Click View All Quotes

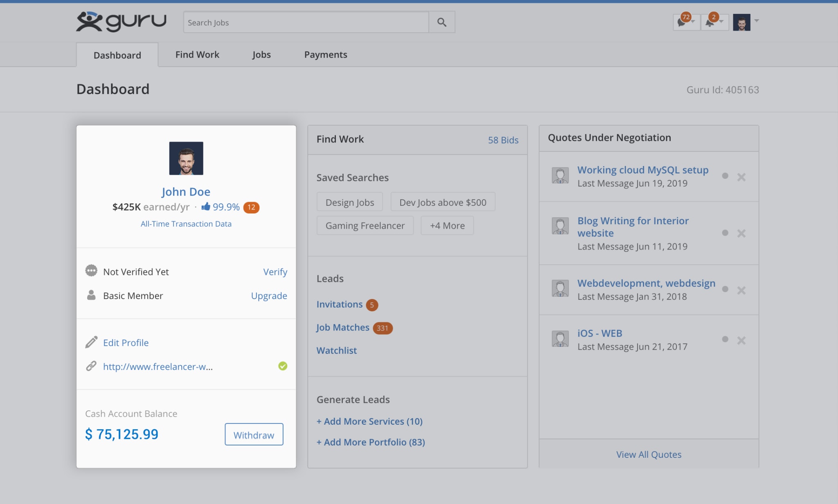coord(649,454)
